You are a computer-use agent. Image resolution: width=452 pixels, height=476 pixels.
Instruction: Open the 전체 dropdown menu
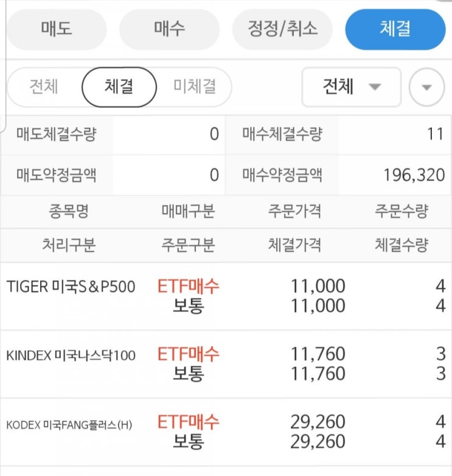(x=351, y=86)
